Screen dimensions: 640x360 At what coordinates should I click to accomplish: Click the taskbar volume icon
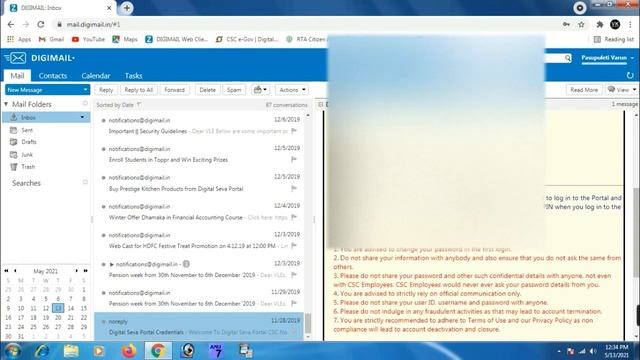click(593, 351)
